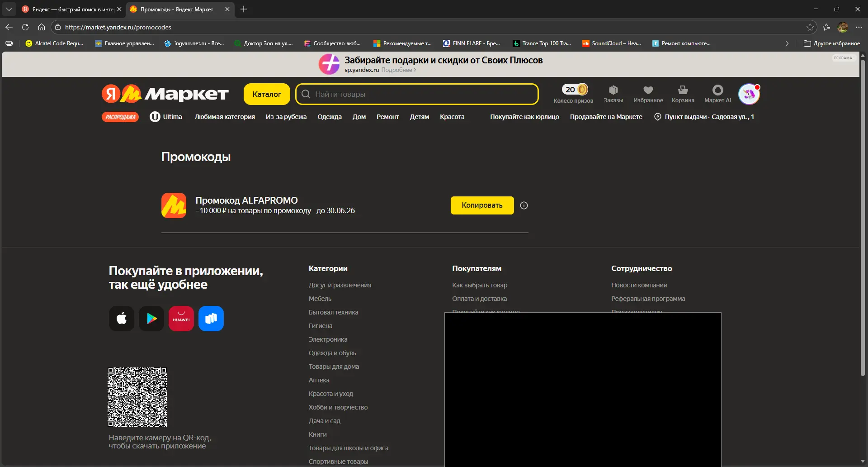Click the Распродажа sale badge
Screen dimensions: 868x467
120,117
